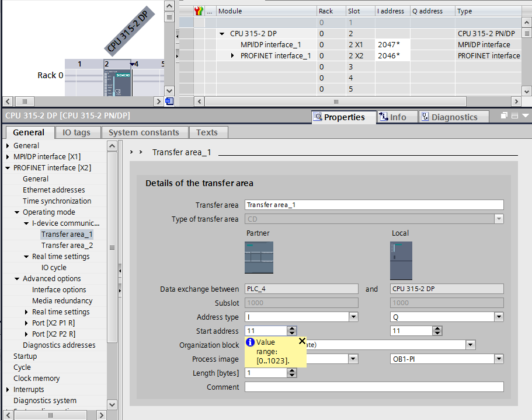
Task: Switch to the Diagnostics tab
Action: [454, 117]
